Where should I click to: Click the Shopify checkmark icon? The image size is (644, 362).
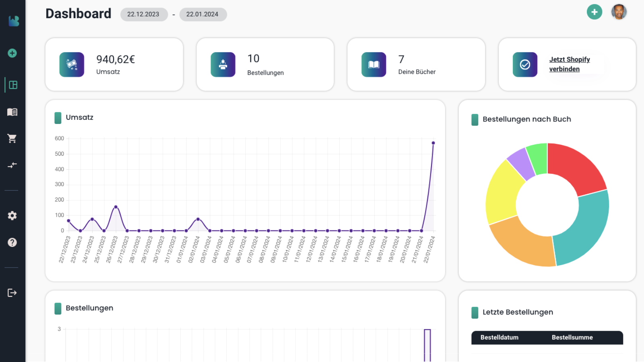[525, 64]
